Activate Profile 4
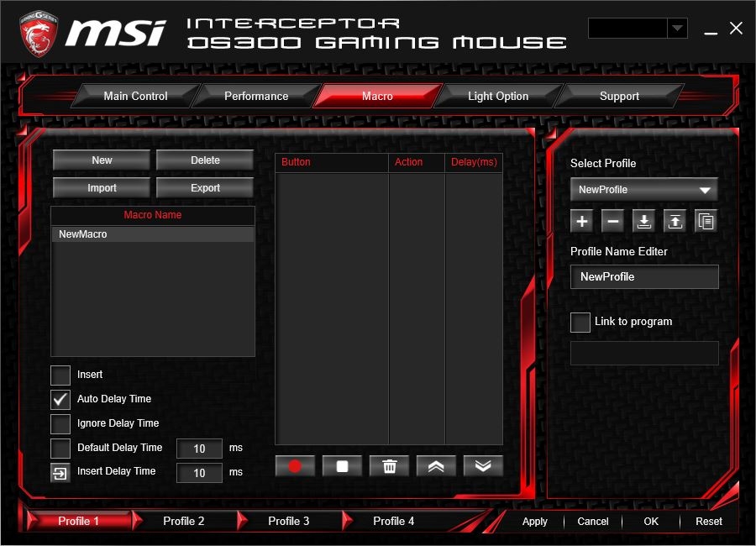Viewport: 756px width, 546px height. (394, 521)
